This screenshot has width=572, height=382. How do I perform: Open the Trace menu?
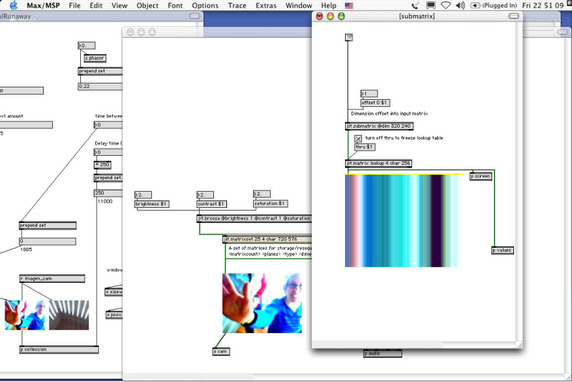pyautogui.click(x=237, y=5)
